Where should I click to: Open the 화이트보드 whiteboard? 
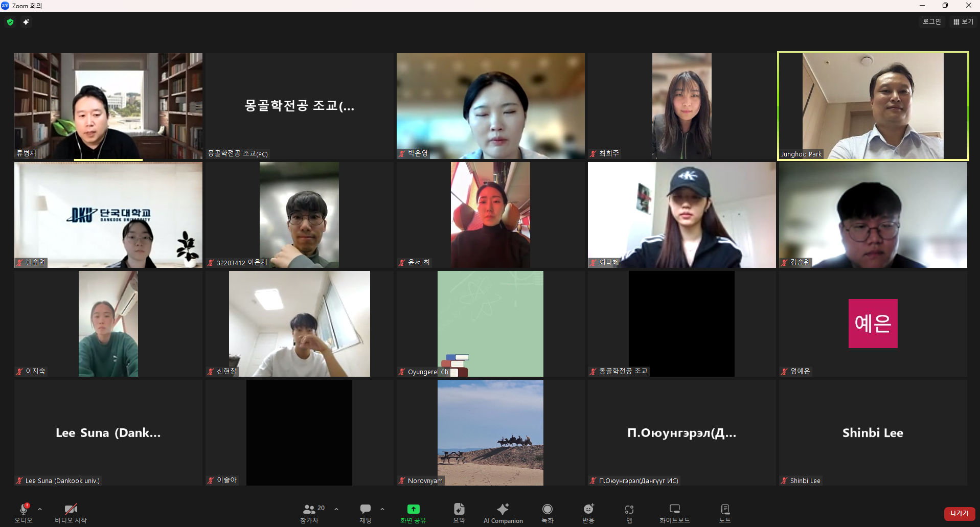point(674,513)
